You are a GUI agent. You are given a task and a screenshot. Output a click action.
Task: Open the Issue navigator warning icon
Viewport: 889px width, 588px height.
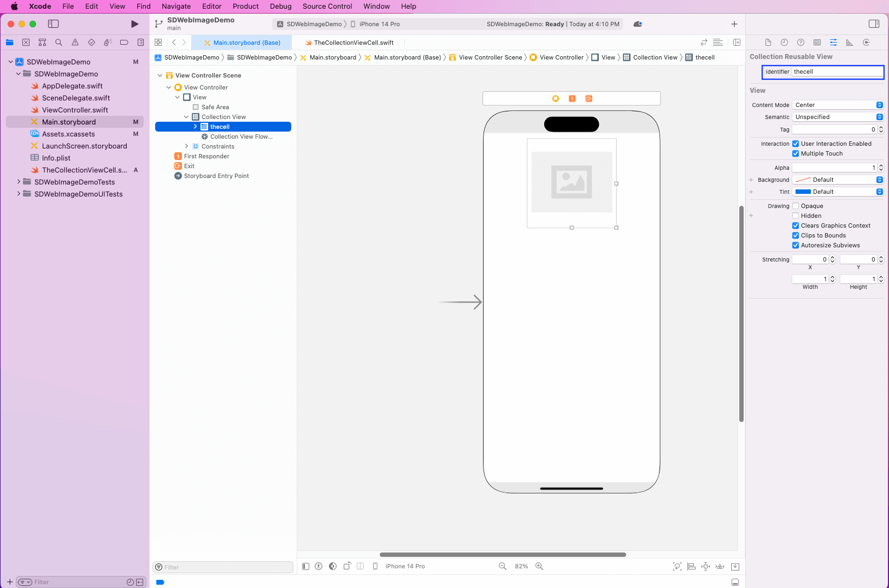point(75,43)
